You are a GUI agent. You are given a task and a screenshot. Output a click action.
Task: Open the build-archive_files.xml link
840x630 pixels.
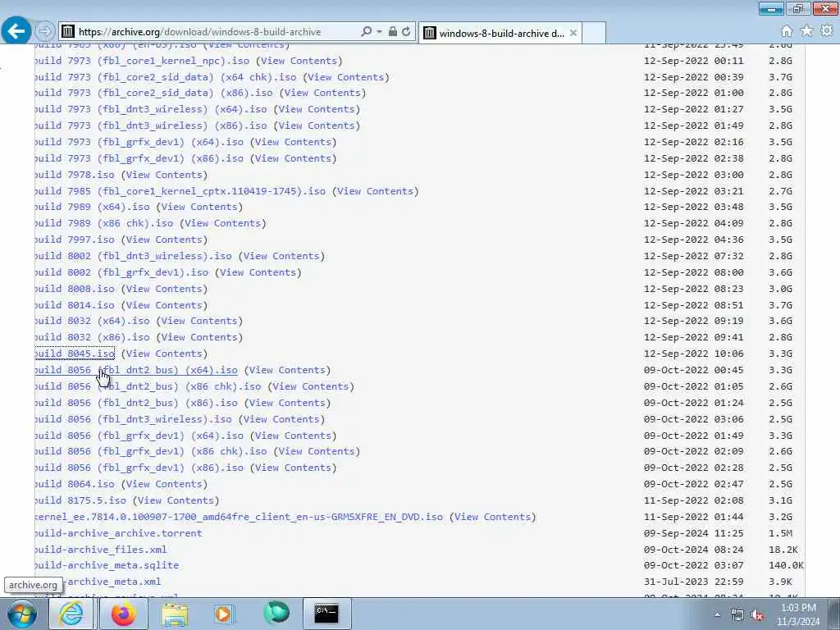pyautogui.click(x=101, y=550)
